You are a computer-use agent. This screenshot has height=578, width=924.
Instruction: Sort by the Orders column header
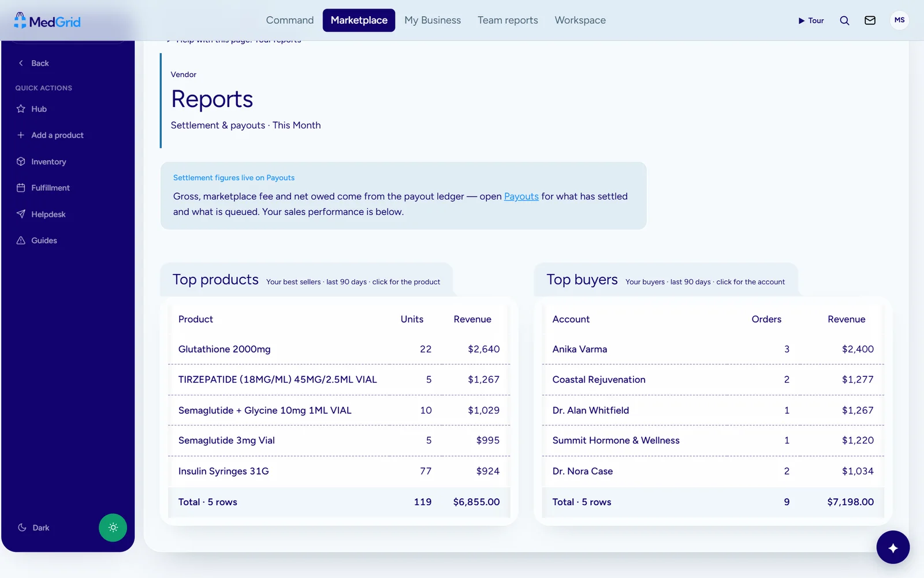click(x=766, y=319)
